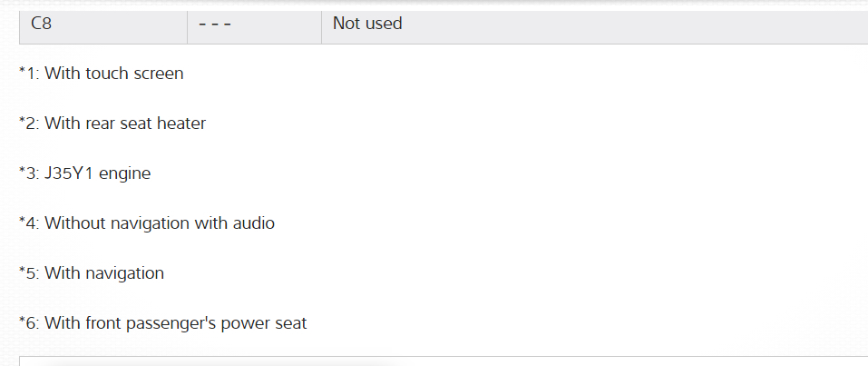Viewport: 868px width, 366px height.
Task: Click the word 'screen' in footnote 1
Action: coord(157,74)
